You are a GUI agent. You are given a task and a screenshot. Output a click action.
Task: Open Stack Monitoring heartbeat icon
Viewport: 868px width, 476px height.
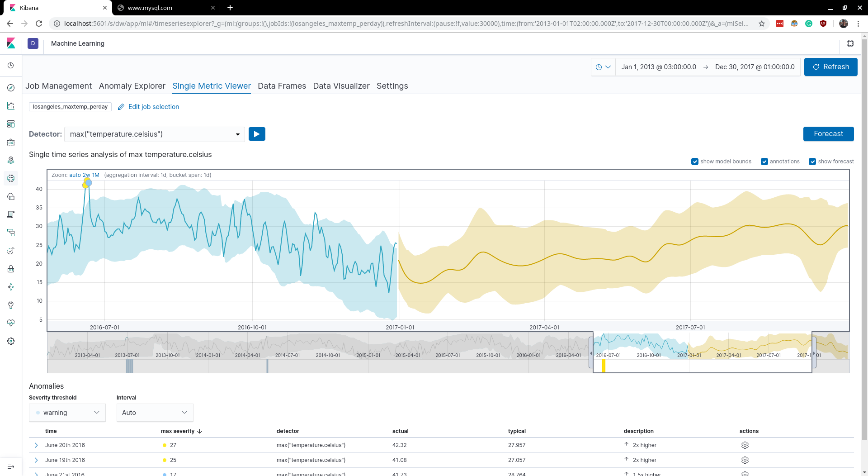click(x=11, y=323)
